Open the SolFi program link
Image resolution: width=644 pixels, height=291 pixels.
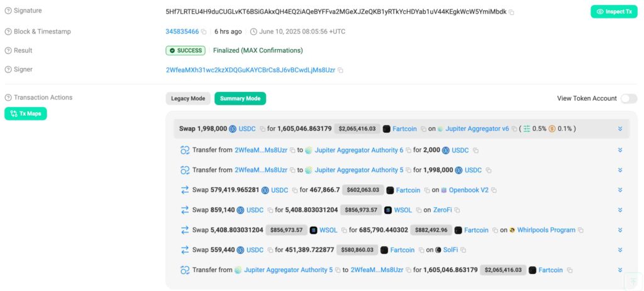[x=451, y=250]
